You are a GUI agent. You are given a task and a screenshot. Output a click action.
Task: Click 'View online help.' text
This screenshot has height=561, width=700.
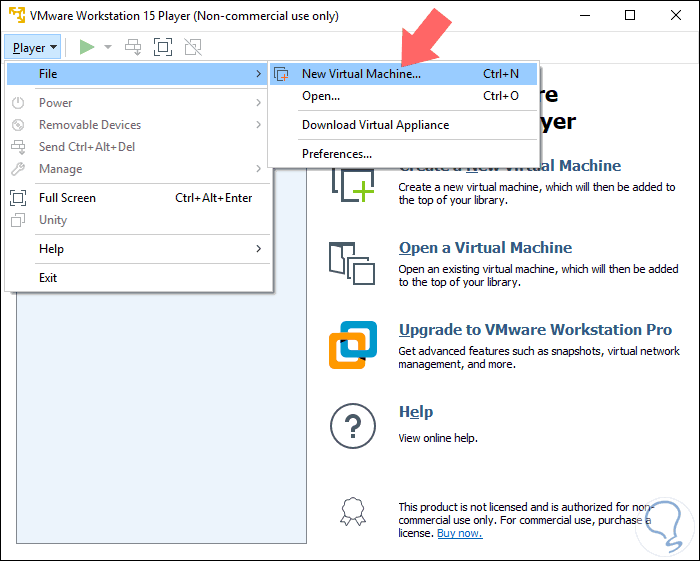[438, 438]
